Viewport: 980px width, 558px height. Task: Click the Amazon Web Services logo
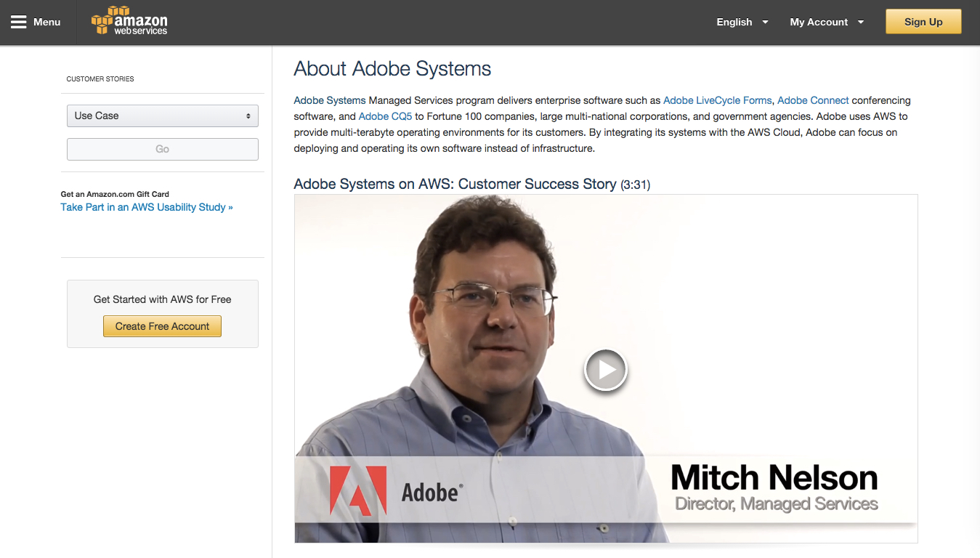(x=129, y=21)
